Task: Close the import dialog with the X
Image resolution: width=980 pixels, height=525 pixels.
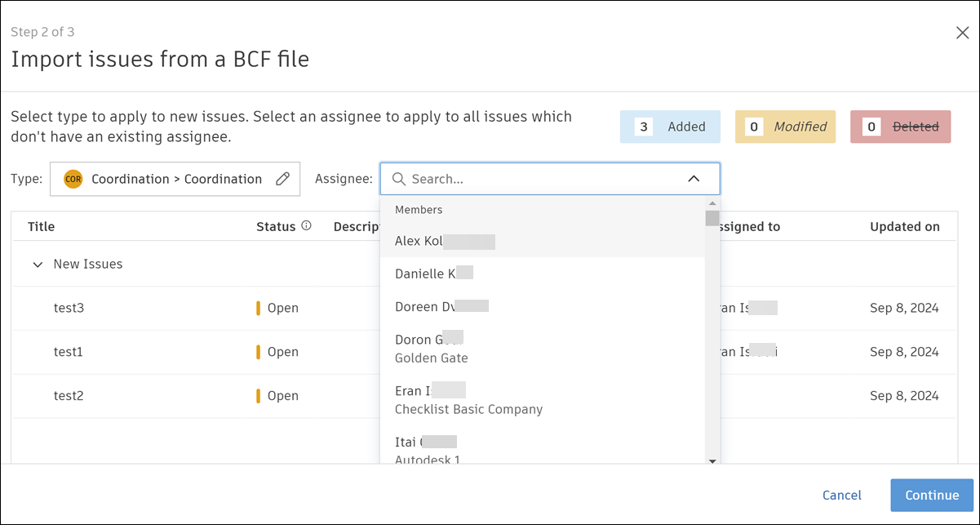Action: point(962,33)
